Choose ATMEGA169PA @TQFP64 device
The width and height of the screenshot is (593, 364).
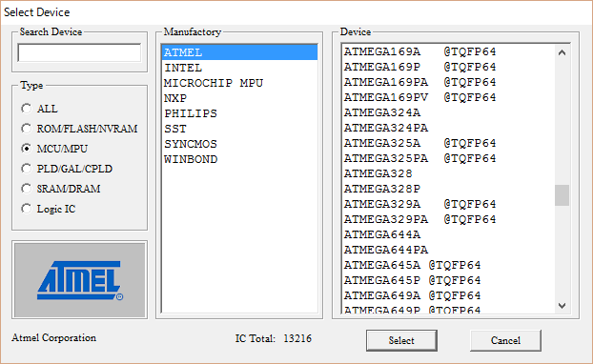point(448,82)
